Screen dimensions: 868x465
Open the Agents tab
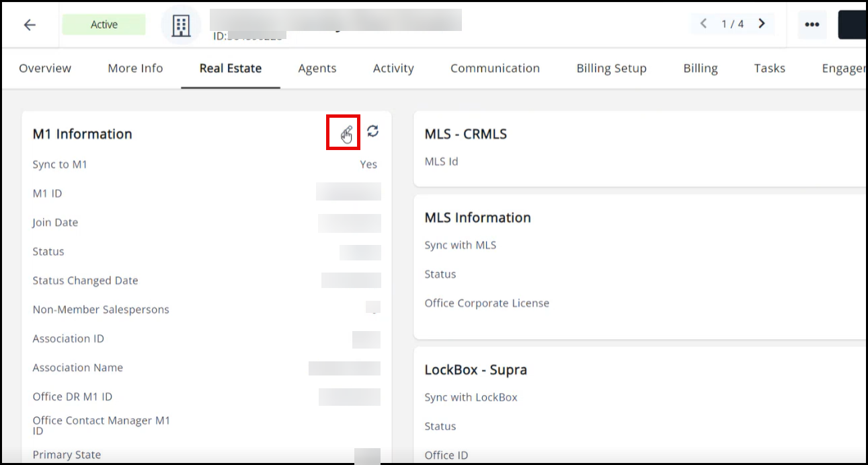[317, 68]
